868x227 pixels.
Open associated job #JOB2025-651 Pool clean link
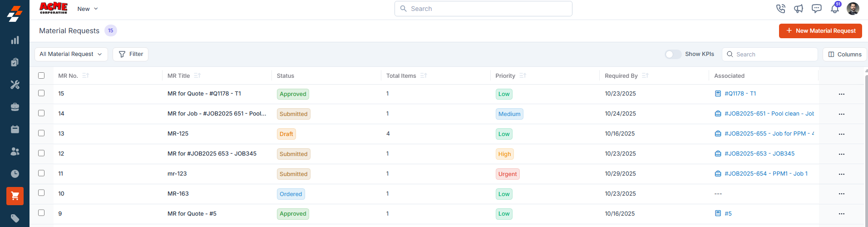coord(769,114)
